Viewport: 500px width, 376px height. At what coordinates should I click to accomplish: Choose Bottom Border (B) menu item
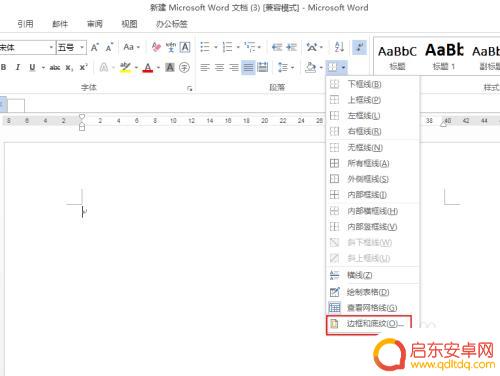pyautogui.click(x=372, y=84)
